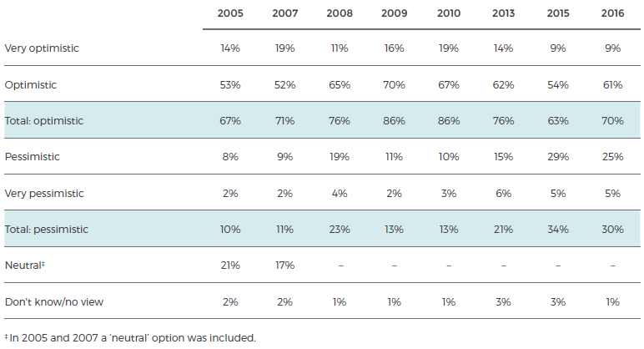644x349 pixels.
Task: Select the 2007 column header
Action: 284,13
